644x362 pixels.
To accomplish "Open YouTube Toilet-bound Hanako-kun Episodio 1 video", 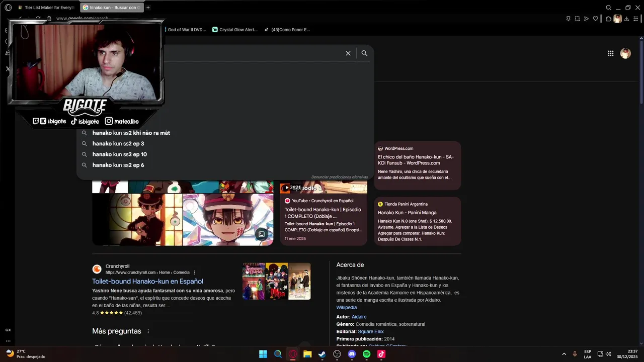I will [324, 213].
